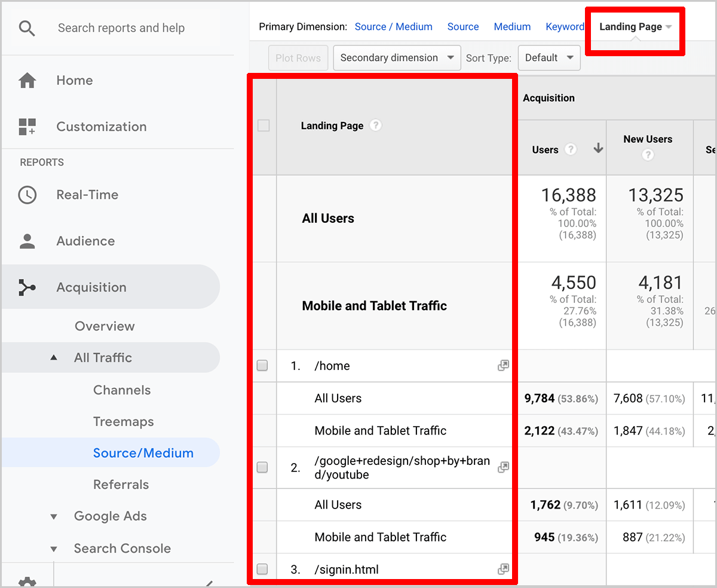Click the 945 mobile users value
The image size is (717, 588).
[544, 537]
